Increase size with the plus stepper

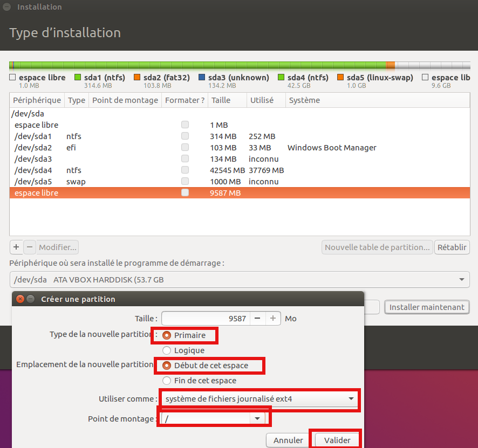[x=273, y=318]
